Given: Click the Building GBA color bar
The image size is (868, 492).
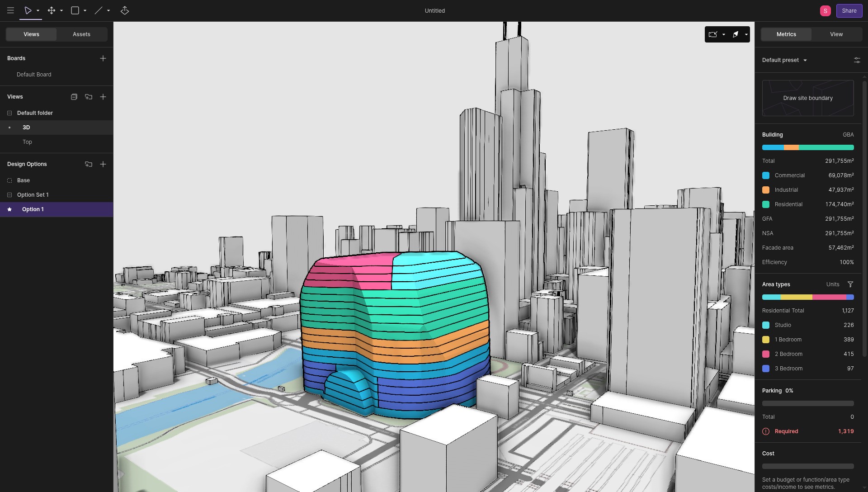Looking at the screenshot, I should point(807,147).
